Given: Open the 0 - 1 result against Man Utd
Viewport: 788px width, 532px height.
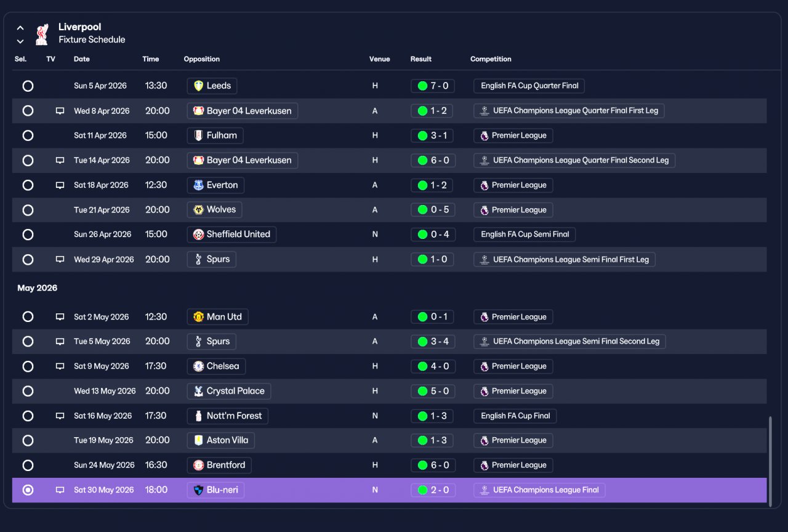Looking at the screenshot, I should click(433, 317).
